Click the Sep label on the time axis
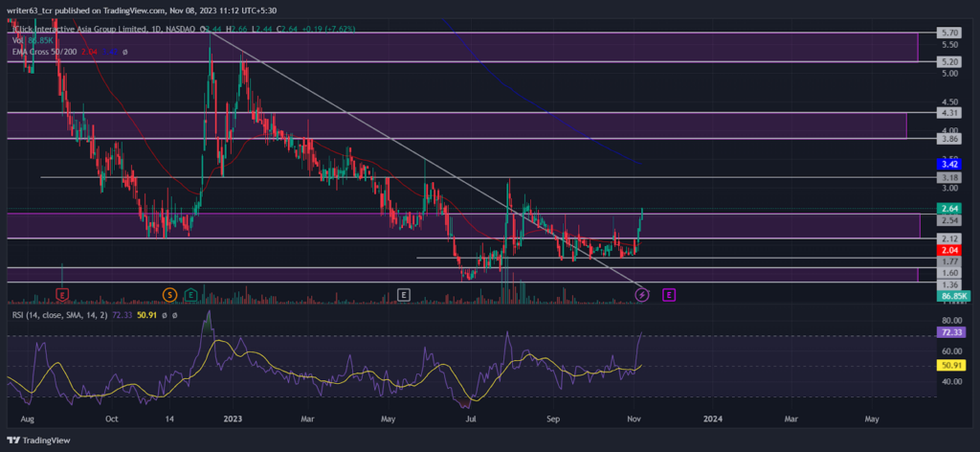The width and height of the screenshot is (980, 452). (x=552, y=418)
